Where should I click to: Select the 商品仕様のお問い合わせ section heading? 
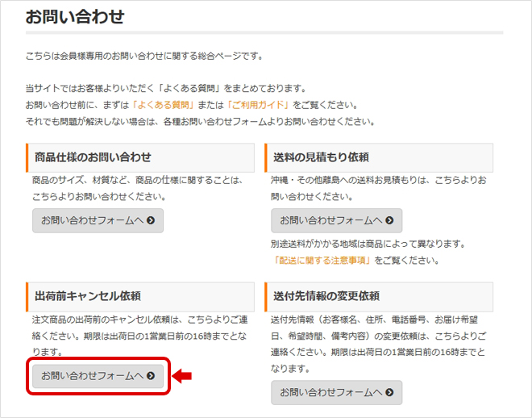(93, 157)
